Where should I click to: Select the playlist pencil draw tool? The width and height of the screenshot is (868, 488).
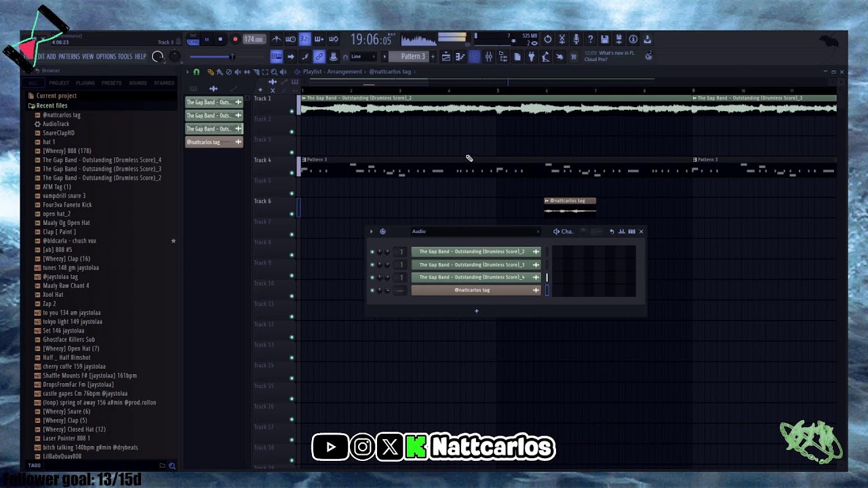(210, 72)
